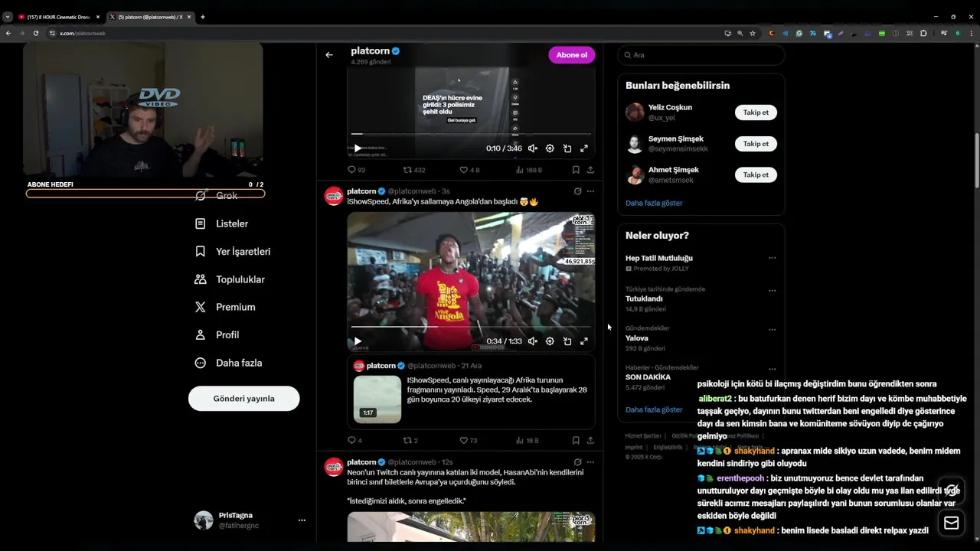The height and width of the screenshot is (551, 980).
Task: Mute the first video at 0:10
Action: click(x=532, y=148)
